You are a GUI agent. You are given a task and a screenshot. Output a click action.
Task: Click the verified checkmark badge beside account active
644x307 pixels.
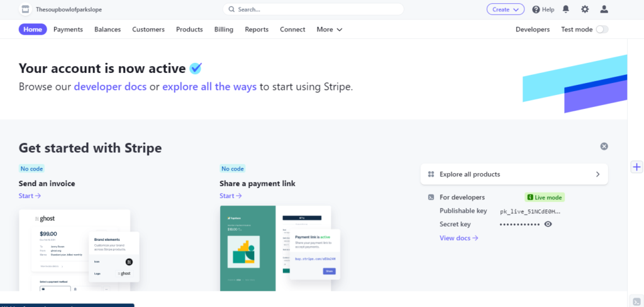196,68
